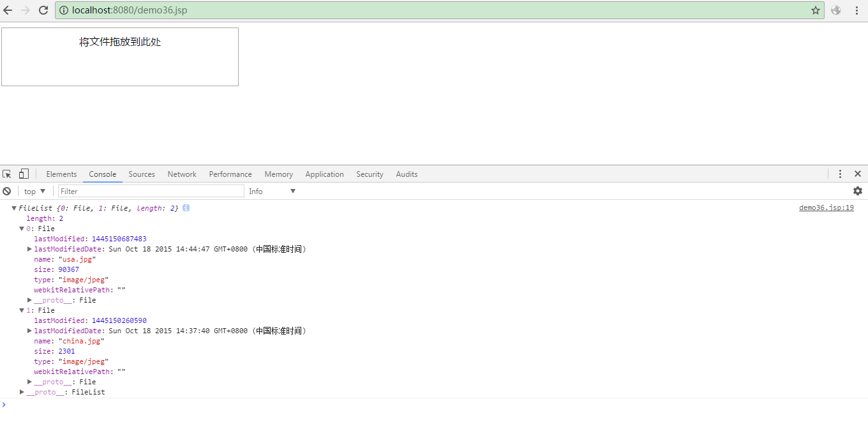Bookmark this page with the star icon

[815, 10]
